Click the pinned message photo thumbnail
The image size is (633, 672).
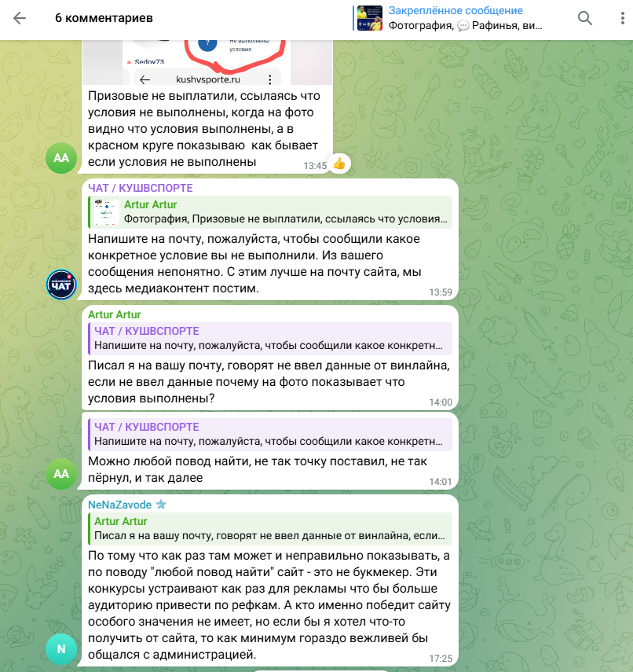pyautogui.click(x=370, y=18)
